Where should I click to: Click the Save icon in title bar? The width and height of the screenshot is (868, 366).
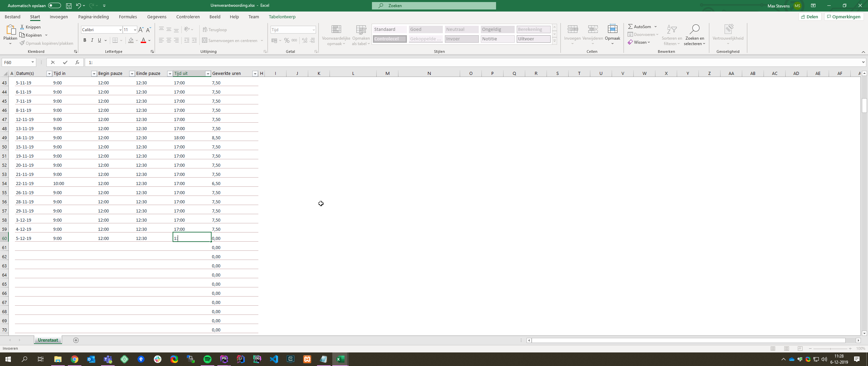coord(68,5)
